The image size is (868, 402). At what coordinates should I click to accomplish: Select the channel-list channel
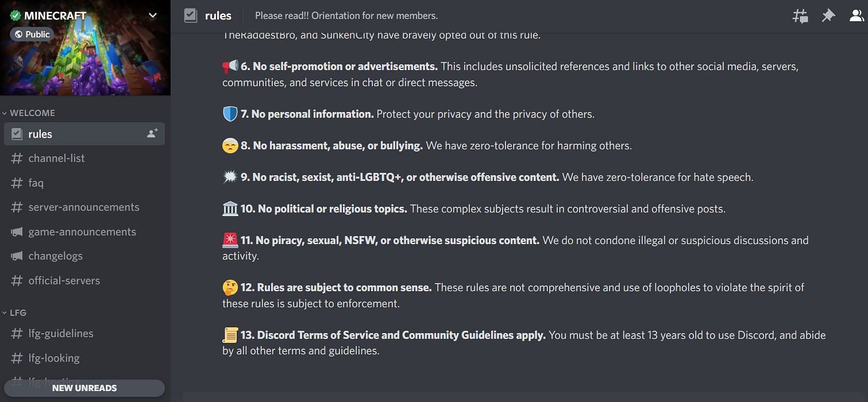coord(56,158)
